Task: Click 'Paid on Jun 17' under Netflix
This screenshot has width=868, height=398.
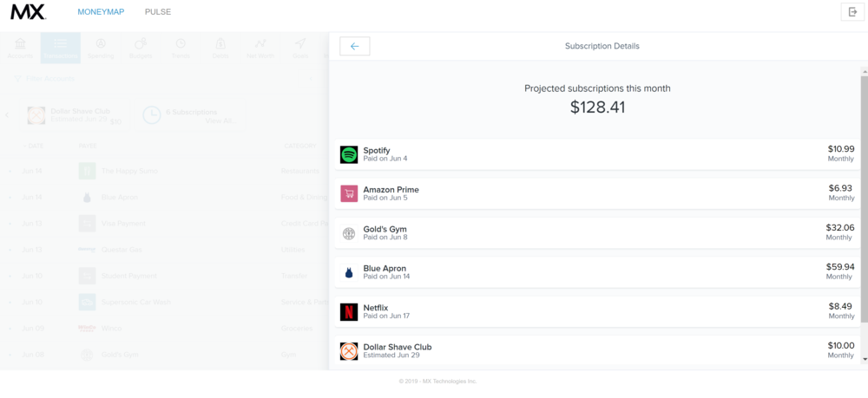Action: [x=386, y=316]
